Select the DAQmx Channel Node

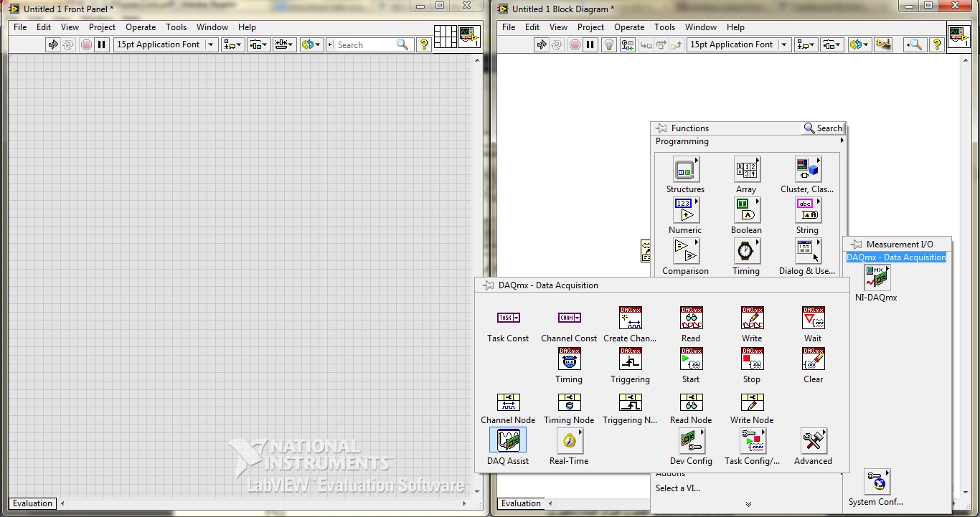508,402
